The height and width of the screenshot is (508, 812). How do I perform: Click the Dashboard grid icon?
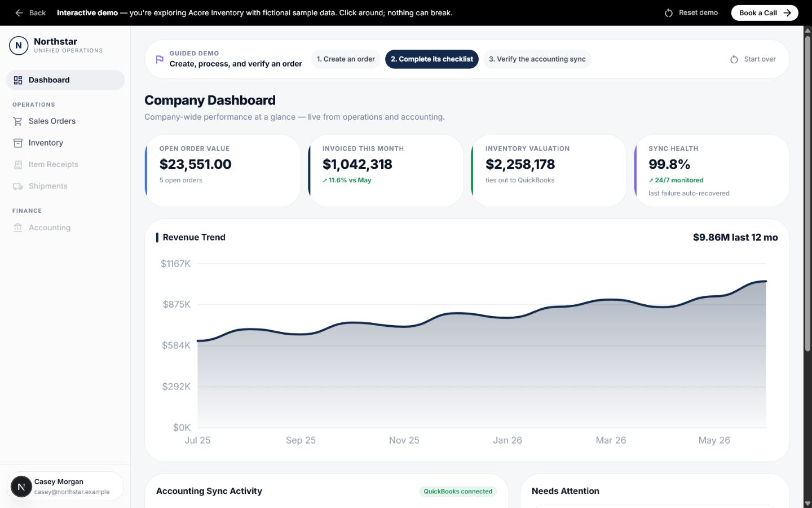coord(18,80)
